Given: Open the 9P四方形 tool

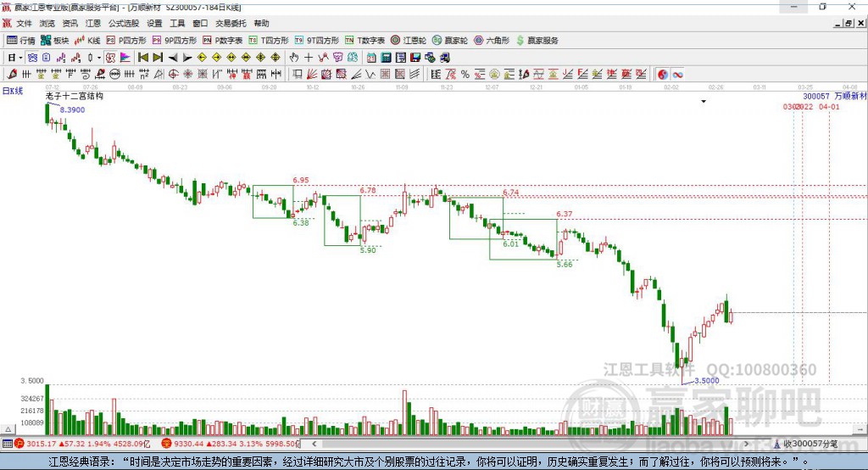Looking at the screenshot, I should click(x=175, y=41).
